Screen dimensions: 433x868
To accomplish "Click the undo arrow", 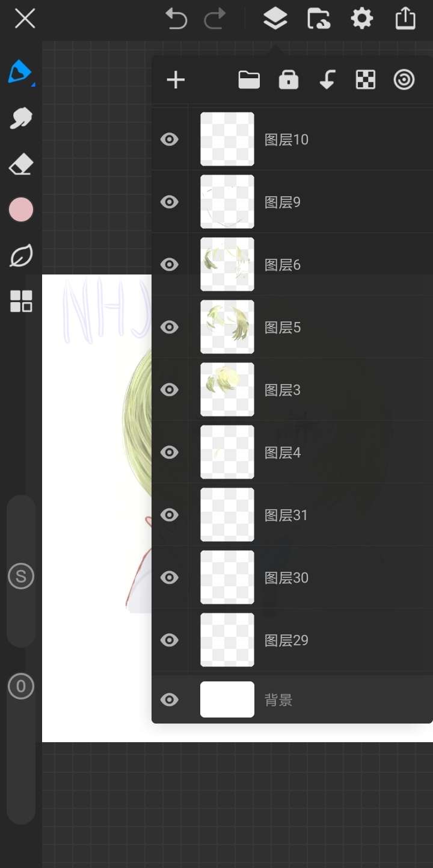I will 176,19.
